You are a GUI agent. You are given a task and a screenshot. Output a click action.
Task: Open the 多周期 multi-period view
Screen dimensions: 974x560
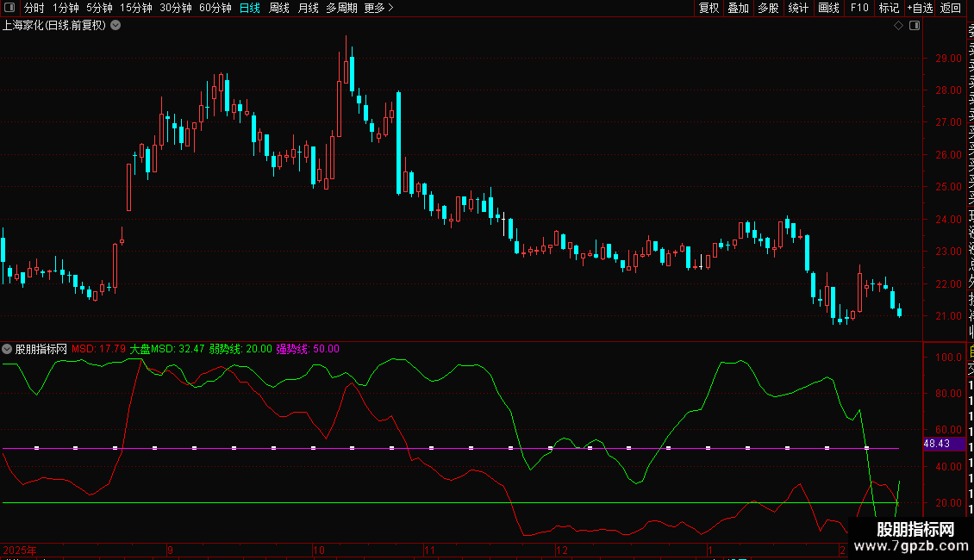341,8
